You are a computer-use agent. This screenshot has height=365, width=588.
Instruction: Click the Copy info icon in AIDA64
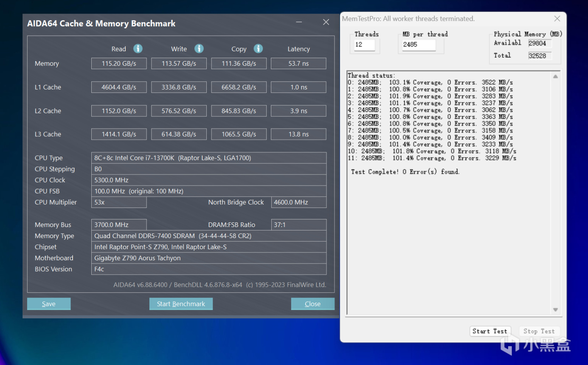(258, 48)
